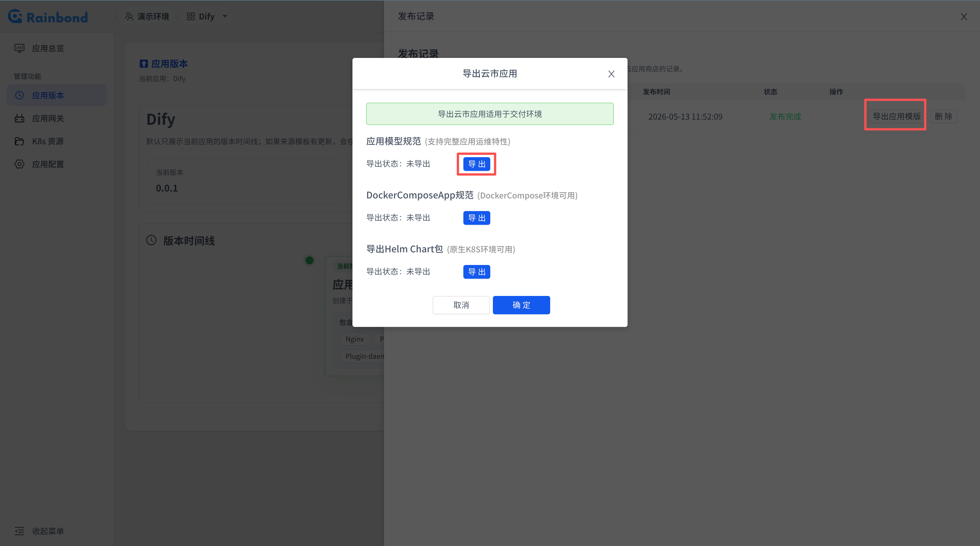Cancel with 取消 button
Screen dimensions: 980x546
coord(461,305)
